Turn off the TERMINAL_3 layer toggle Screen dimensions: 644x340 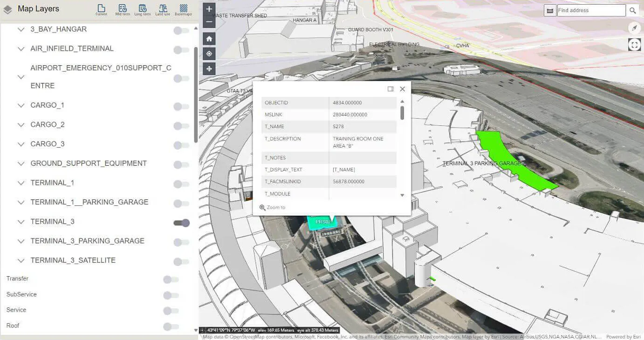point(182,223)
